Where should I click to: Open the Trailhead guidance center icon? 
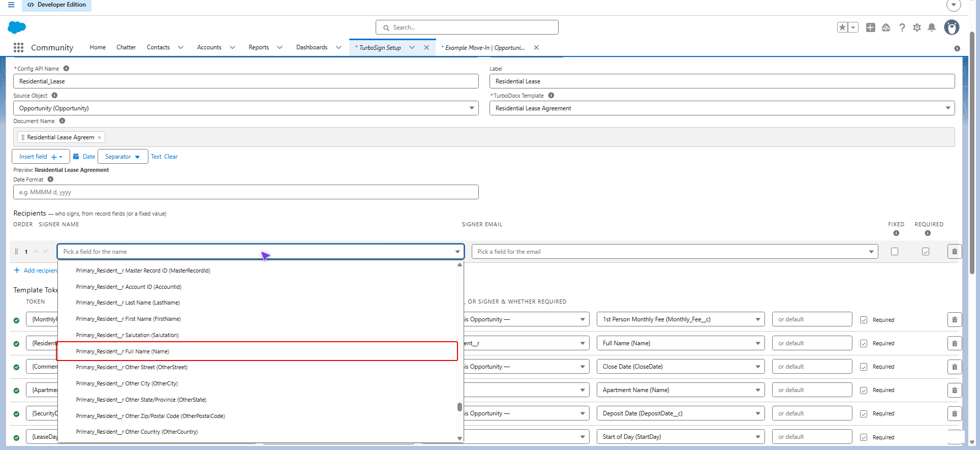[886, 27]
